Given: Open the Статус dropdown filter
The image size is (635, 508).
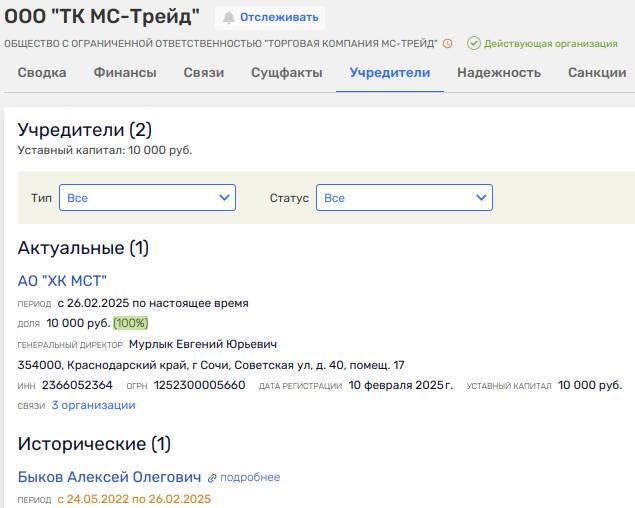Looking at the screenshot, I should pos(404,198).
